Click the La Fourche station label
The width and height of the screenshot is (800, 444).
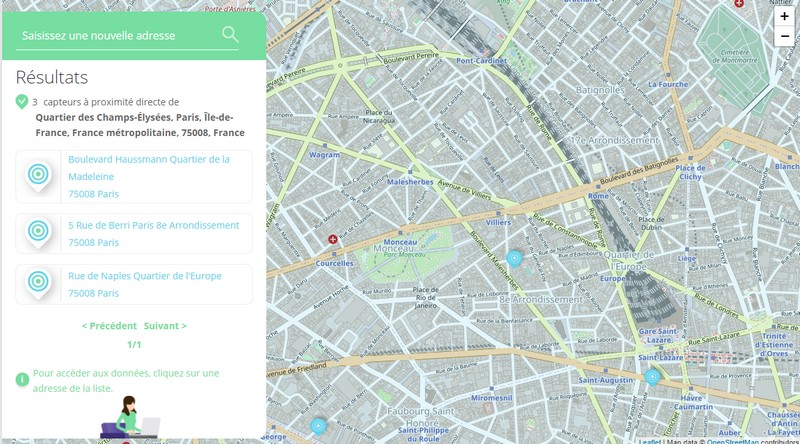tap(668, 84)
